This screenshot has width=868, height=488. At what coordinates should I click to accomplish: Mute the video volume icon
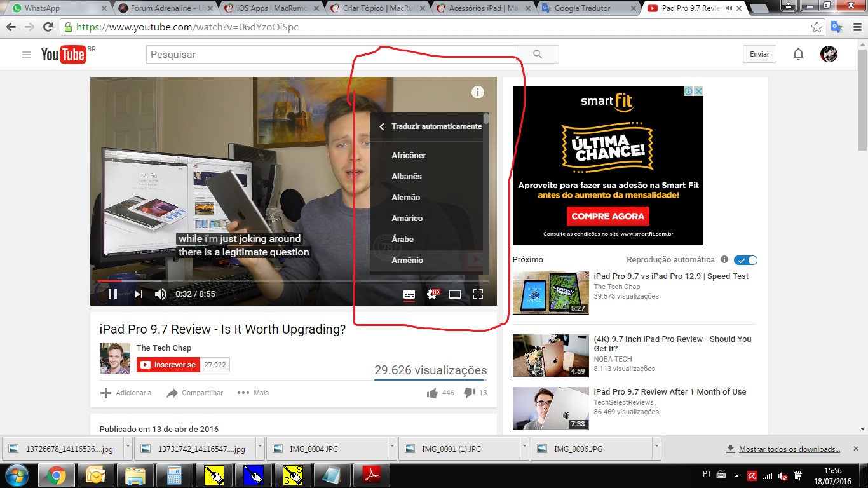point(161,294)
